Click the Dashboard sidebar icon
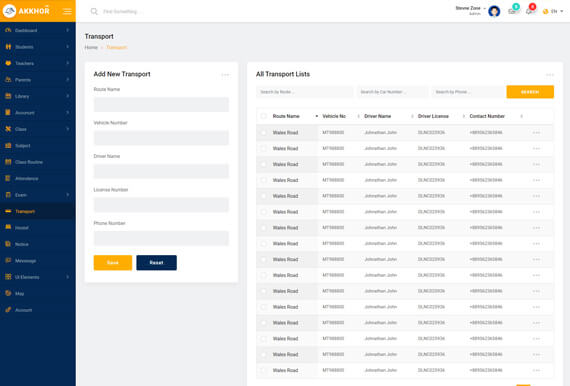 tap(8, 30)
